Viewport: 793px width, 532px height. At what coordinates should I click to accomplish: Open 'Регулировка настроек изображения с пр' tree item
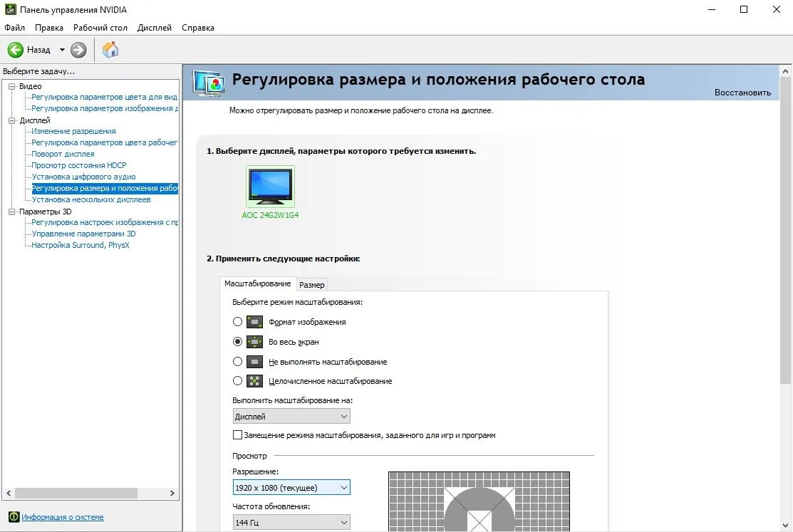(105, 222)
